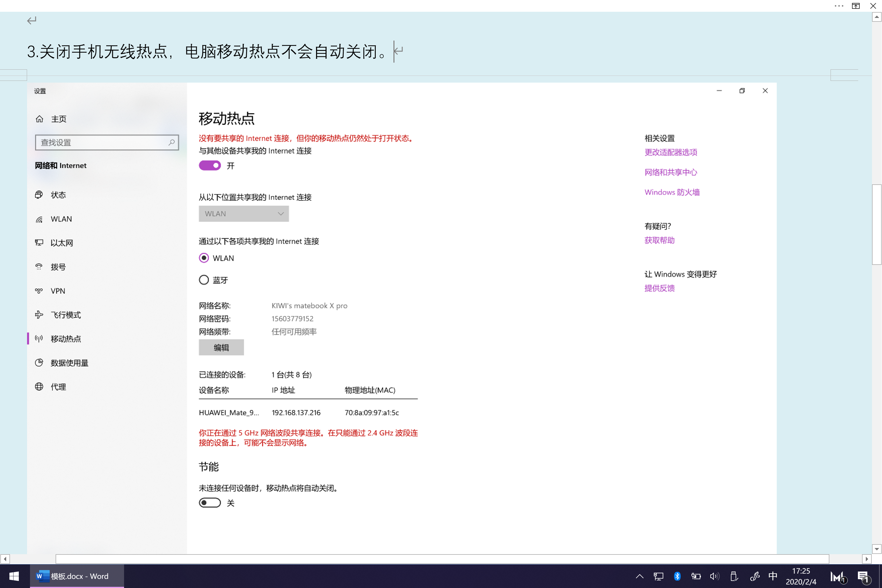Click the search magnifier in 查找设置 box
The width and height of the screenshot is (882, 588).
171,143
